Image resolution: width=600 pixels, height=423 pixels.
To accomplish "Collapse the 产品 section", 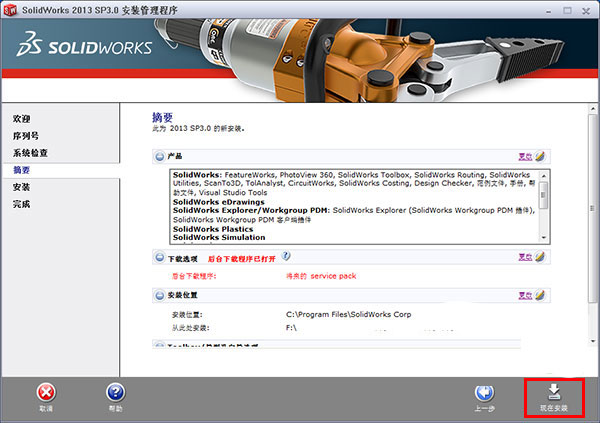I will click(160, 157).
